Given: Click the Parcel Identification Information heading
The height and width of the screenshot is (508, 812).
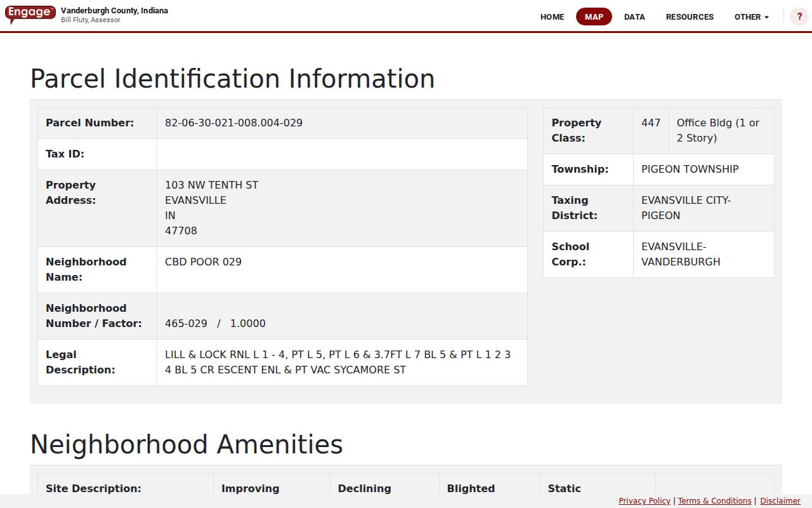Looking at the screenshot, I should [x=232, y=79].
